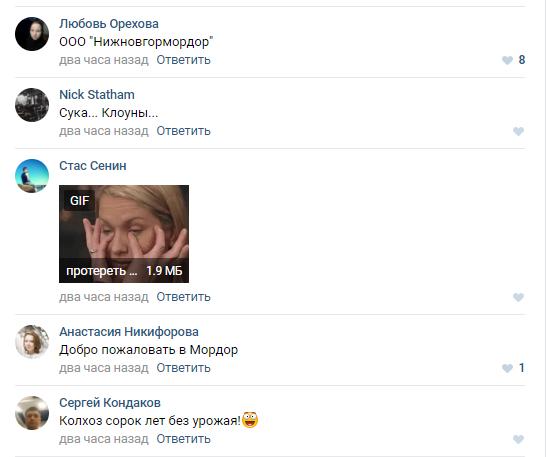Open Любовь Орехова's avatar picture
This screenshot has width=546, height=457.
32,34
